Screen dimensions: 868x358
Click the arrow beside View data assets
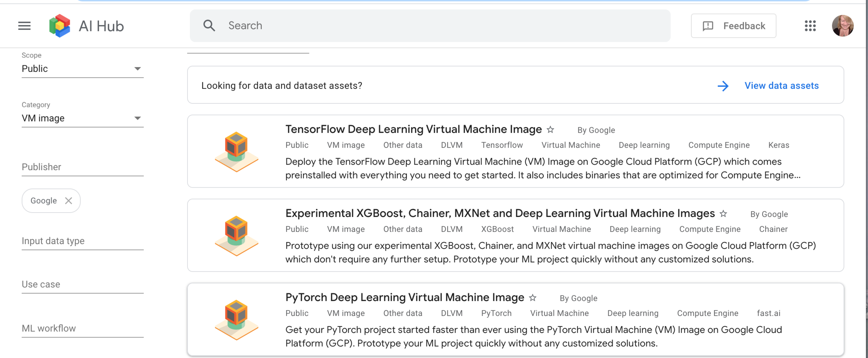(x=723, y=86)
